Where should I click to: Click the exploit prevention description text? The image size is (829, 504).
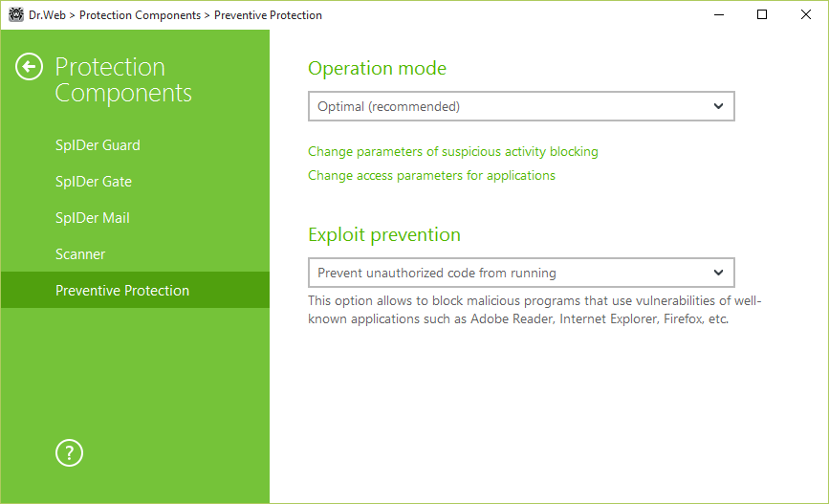534,310
